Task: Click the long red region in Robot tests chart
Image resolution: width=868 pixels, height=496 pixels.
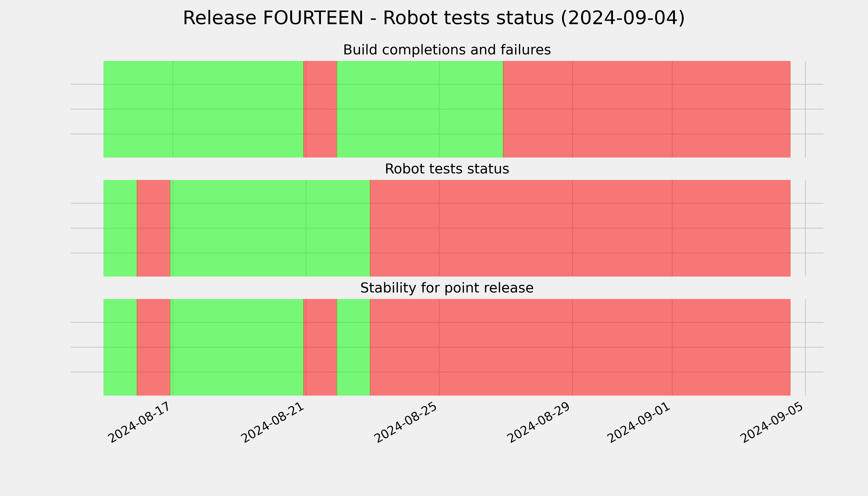Action: pyautogui.click(x=580, y=228)
